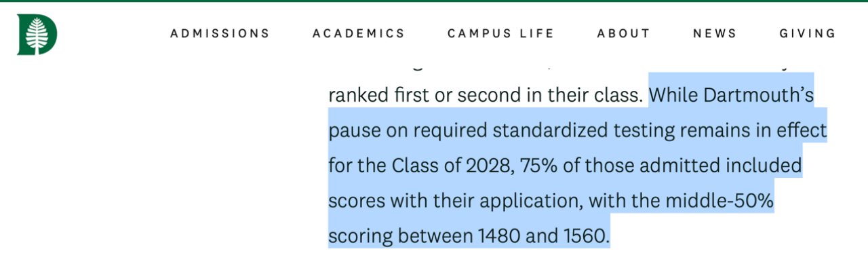
Task: Open the Admissions menu
Action: (220, 33)
